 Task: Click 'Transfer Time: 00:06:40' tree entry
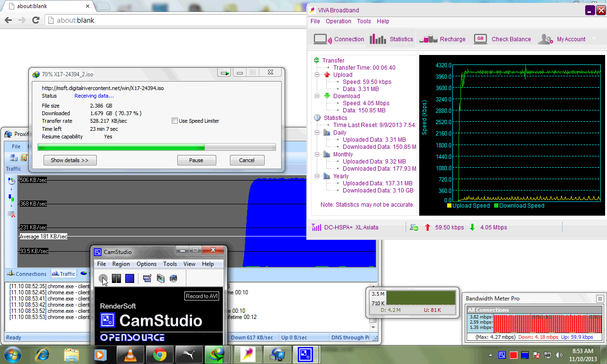click(364, 67)
